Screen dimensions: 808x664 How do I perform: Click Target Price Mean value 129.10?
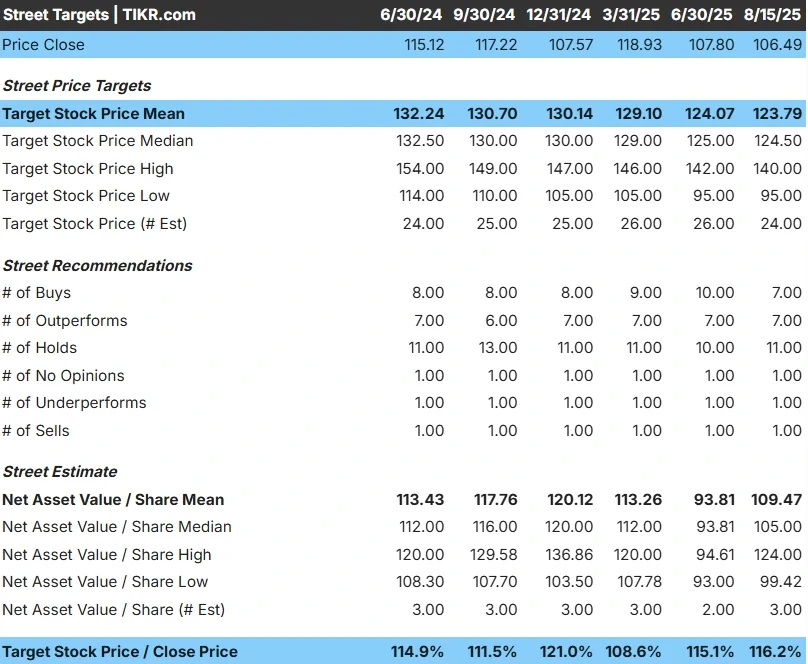point(638,114)
